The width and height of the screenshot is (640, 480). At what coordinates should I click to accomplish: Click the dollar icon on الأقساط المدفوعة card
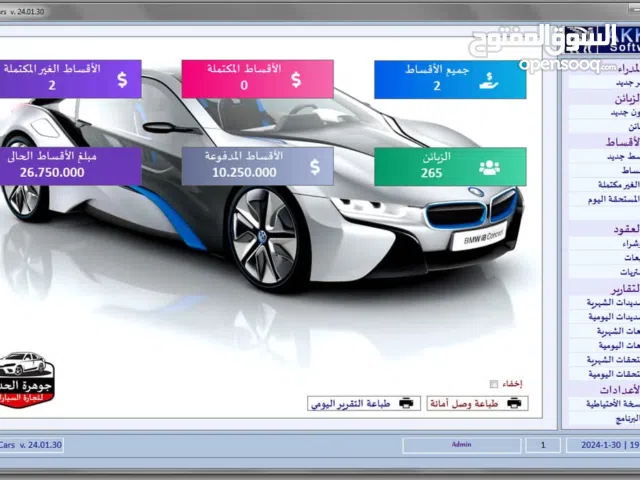315,167
